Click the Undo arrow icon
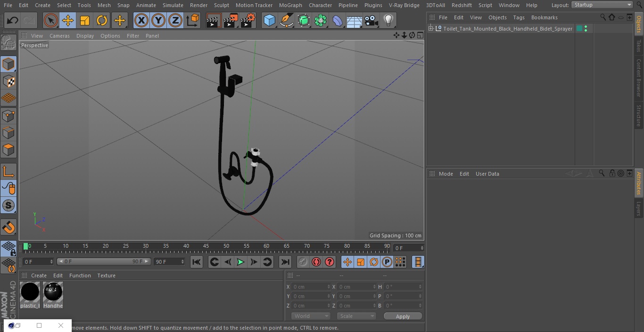 [x=13, y=20]
